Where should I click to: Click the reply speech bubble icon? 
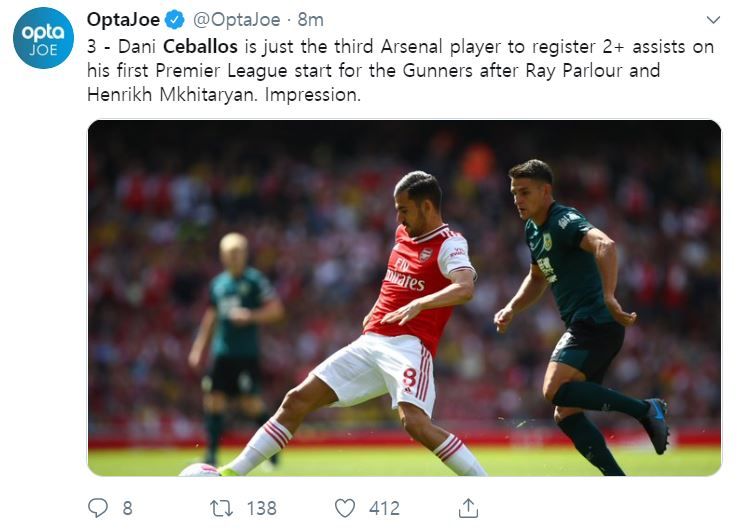point(98,508)
